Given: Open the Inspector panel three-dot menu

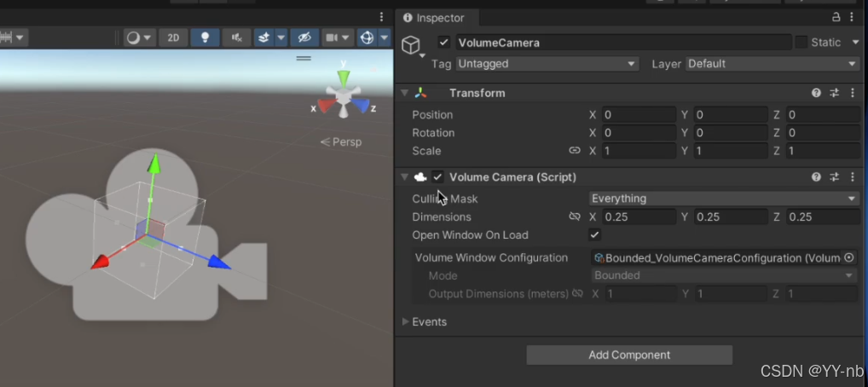Looking at the screenshot, I should pos(852,18).
